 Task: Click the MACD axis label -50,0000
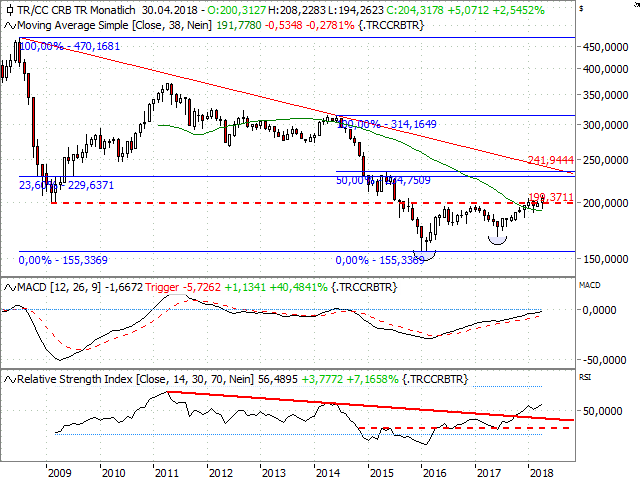(x=603, y=360)
